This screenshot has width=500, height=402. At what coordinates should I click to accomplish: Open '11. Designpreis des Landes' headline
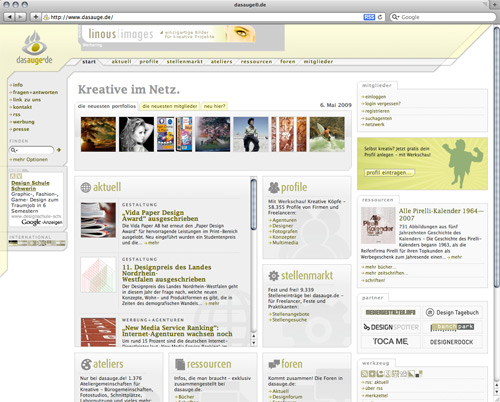tap(167, 273)
